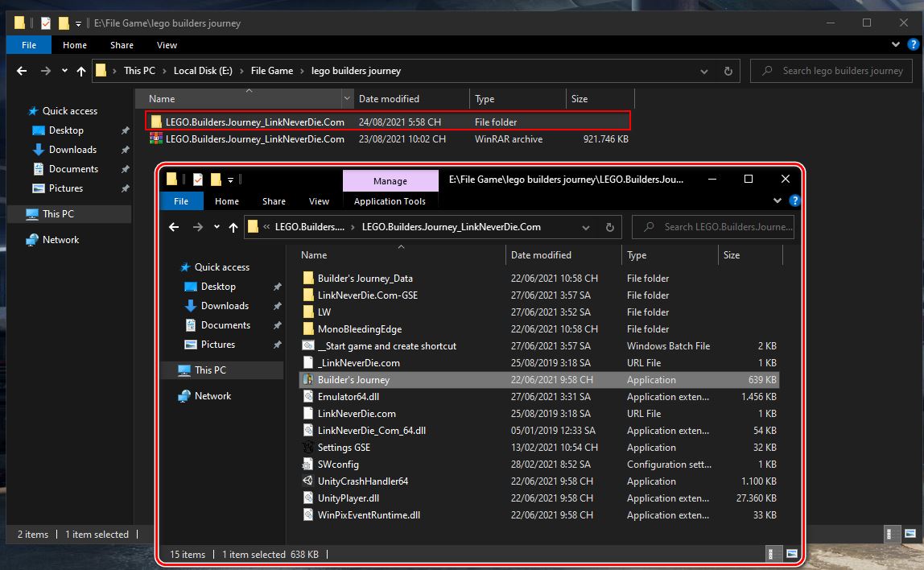Toggle details view button in front window

pyautogui.click(x=772, y=554)
